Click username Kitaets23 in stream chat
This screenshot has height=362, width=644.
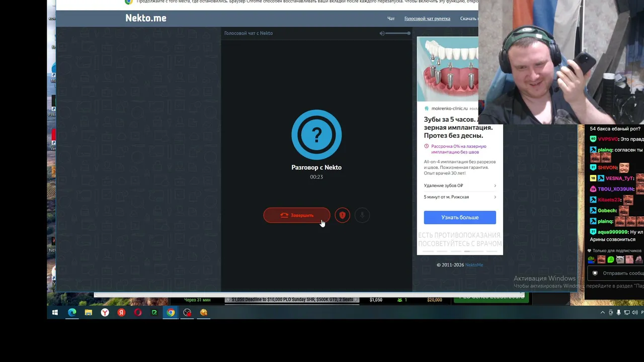609,200
